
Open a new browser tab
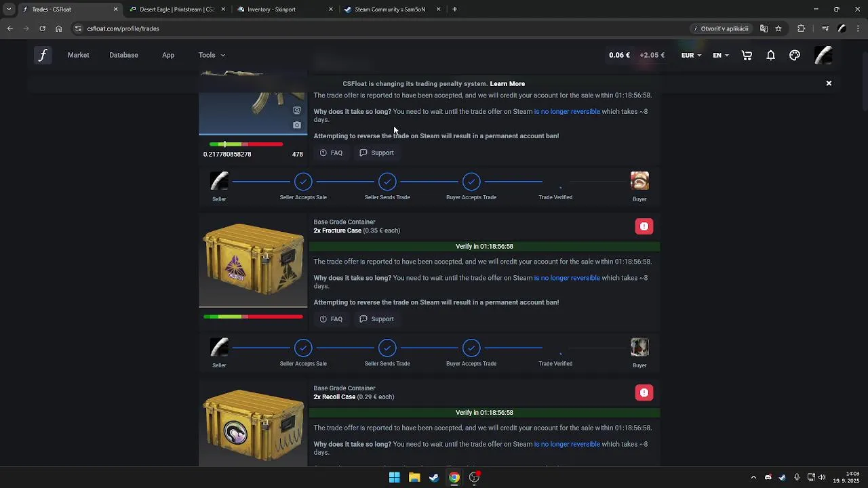point(454,9)
